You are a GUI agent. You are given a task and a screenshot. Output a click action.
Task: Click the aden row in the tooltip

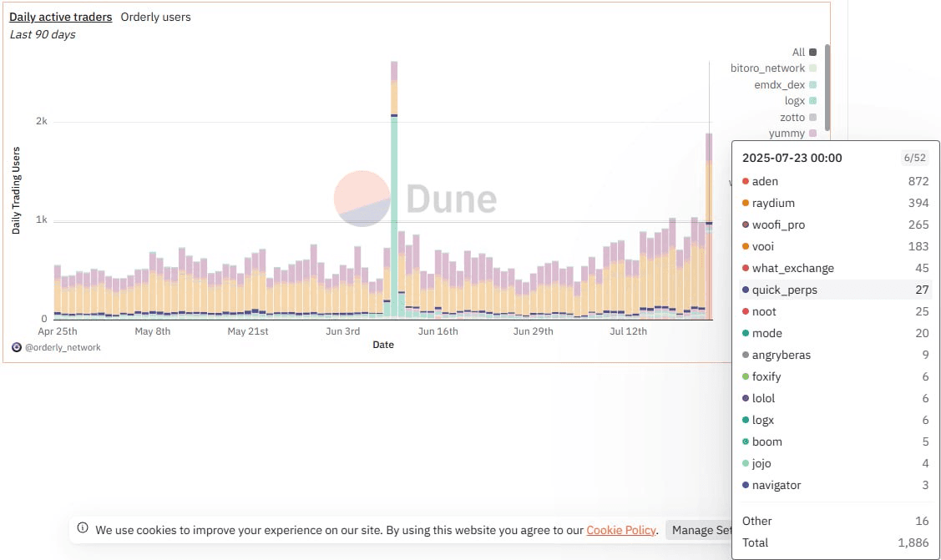[x=835, y=181]
